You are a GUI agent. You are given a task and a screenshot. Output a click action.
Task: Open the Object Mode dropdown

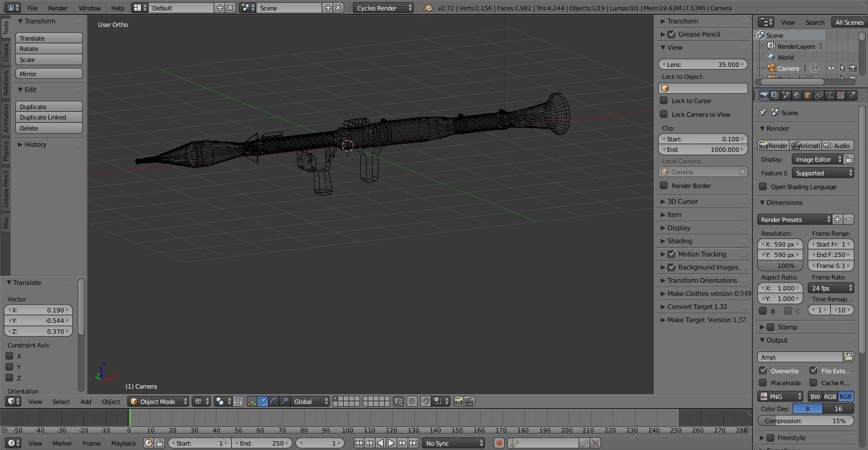(158, 401)
